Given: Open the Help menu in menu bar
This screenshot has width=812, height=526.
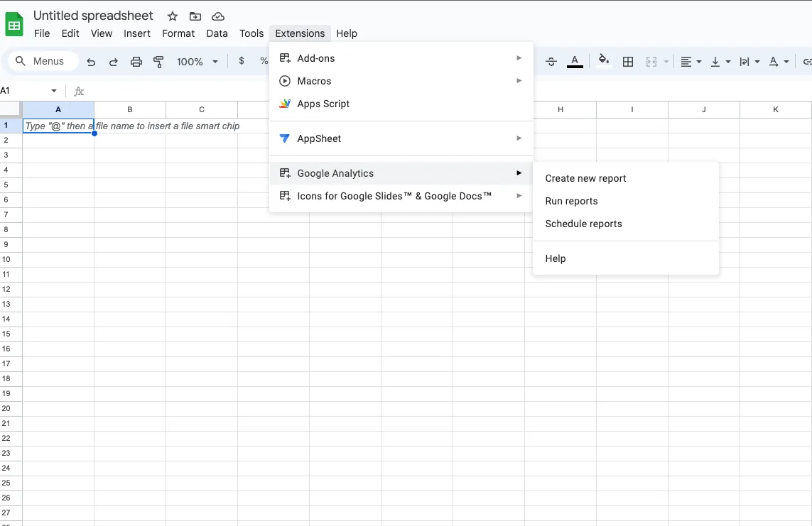Looking at the screenshot, I should click(x=347, y=33).
